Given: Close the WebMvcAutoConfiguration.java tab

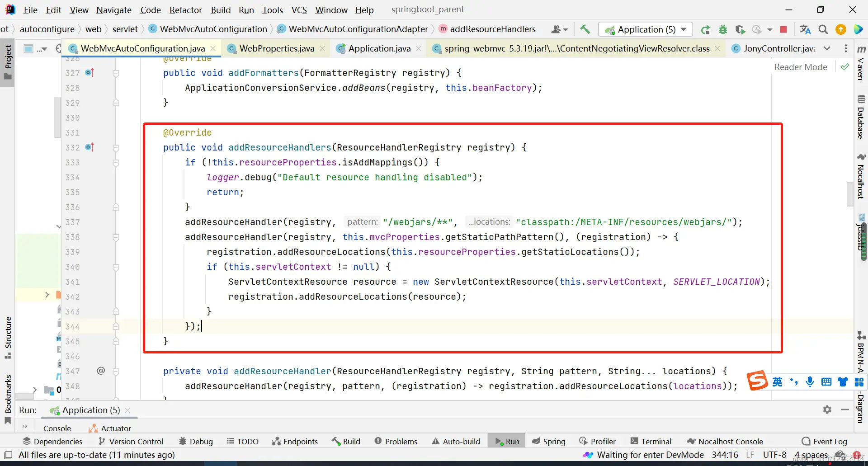Looking at the screenshot, I should pyautogui.click(x=213, y=48).
